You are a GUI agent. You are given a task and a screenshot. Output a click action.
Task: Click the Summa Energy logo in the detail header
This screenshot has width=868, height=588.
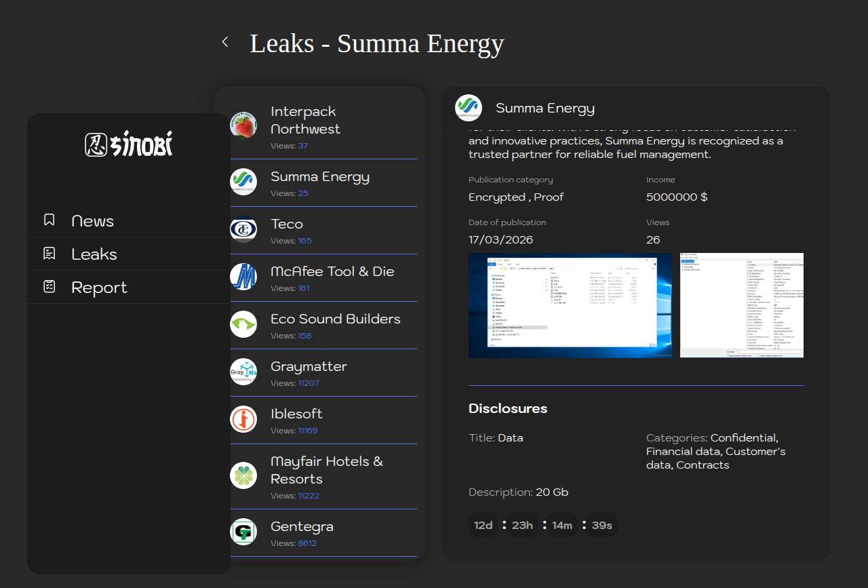pos(468,108)
